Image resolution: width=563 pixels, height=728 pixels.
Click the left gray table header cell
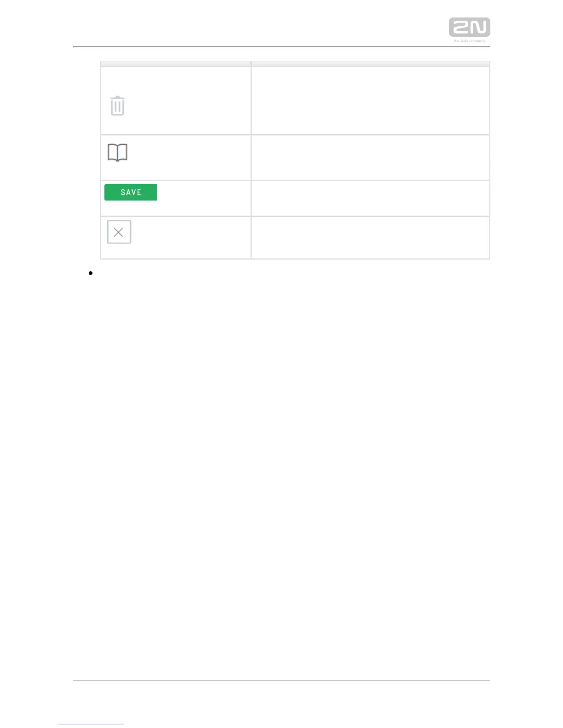point(176,63)
